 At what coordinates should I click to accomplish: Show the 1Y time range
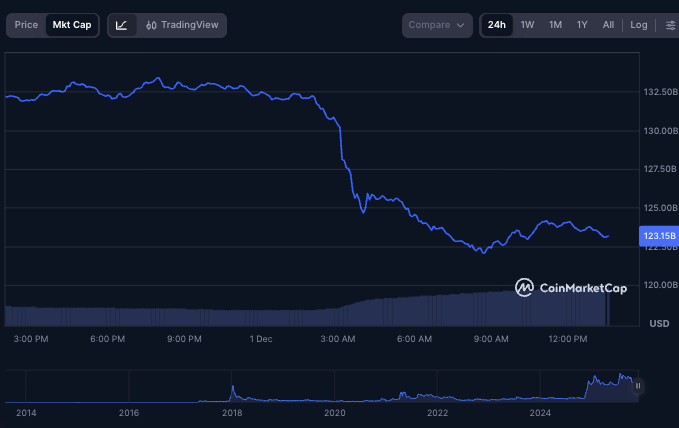(x=582, y=25)
